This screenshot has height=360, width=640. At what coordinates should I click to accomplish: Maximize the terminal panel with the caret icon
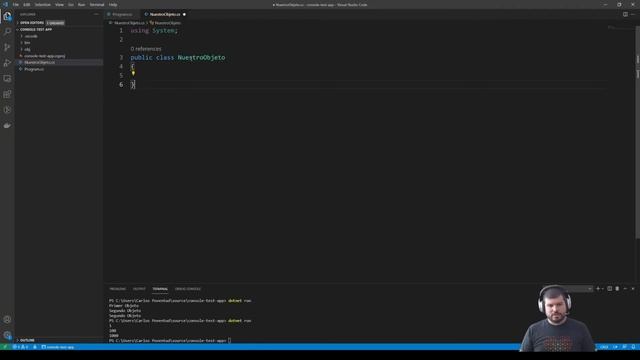[625, 289]
